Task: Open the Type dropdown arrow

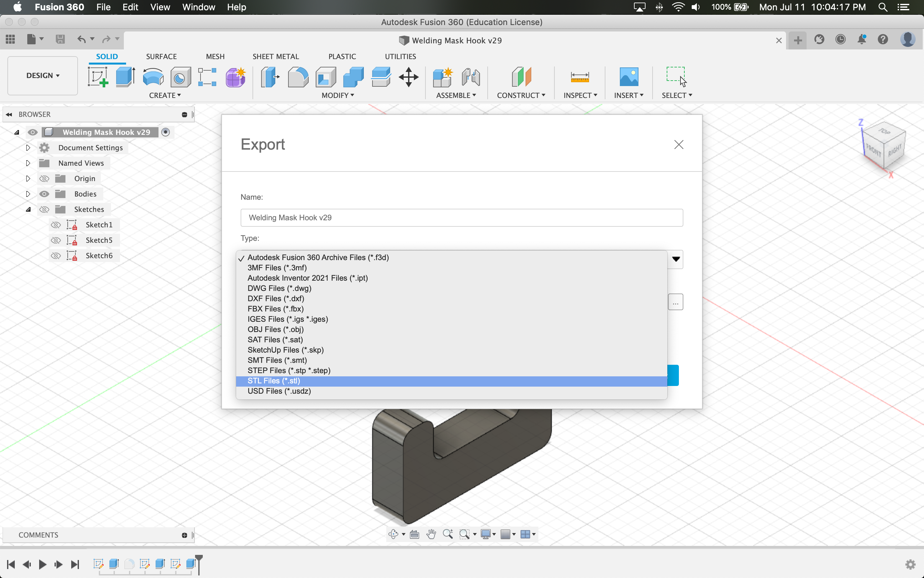Action: point(675,259)
